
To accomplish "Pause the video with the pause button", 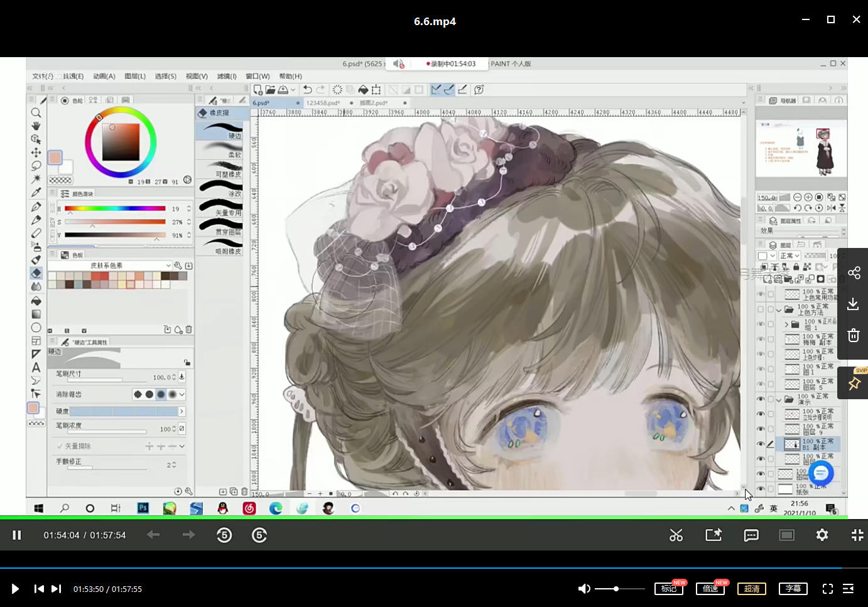I will 17,535.
